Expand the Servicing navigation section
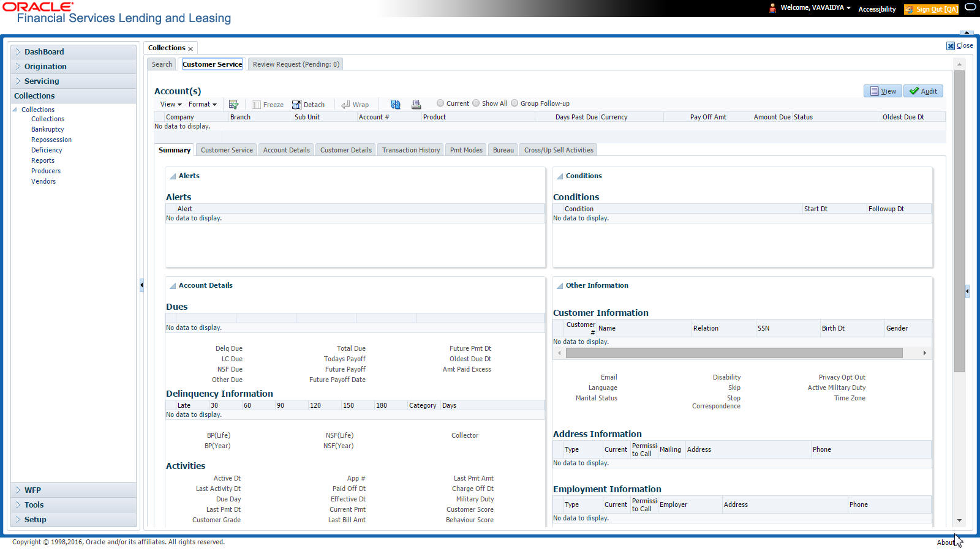980x551 pixels. 73,81
